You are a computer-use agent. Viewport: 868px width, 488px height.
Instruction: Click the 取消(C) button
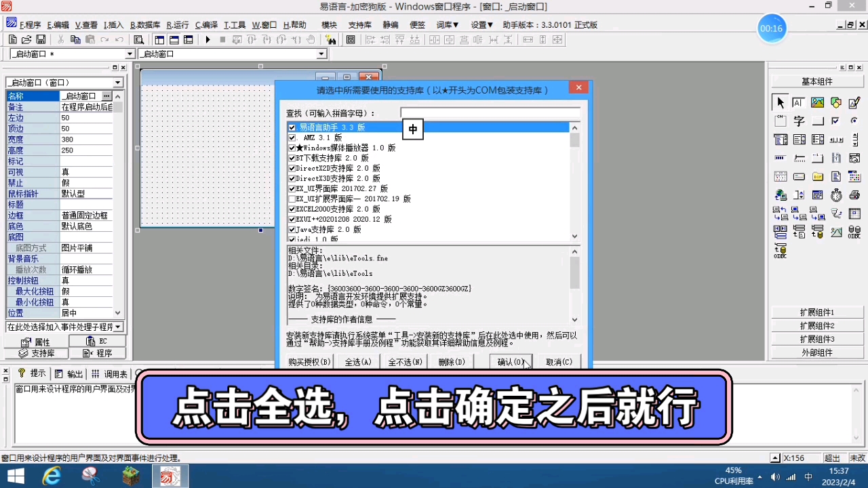[559, 362]
